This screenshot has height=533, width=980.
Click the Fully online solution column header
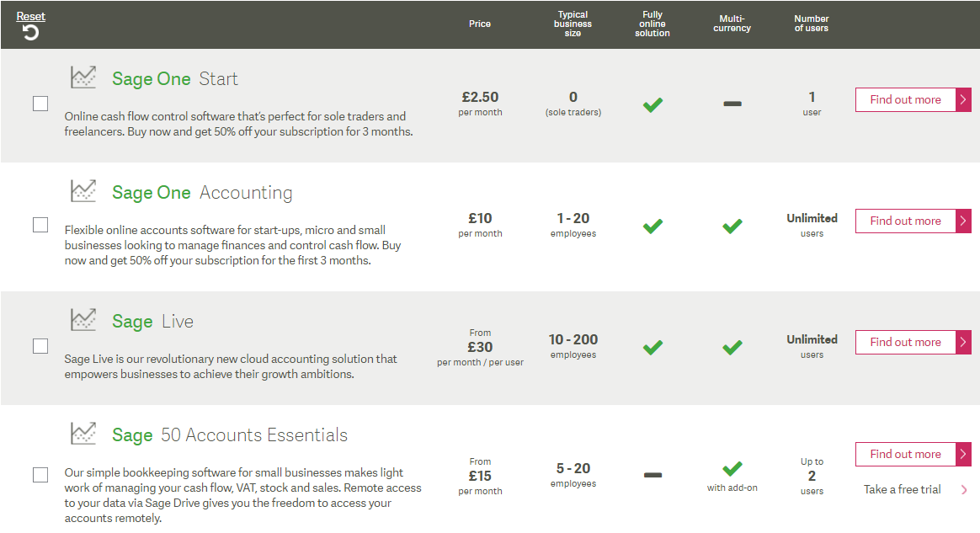(652, 24)
